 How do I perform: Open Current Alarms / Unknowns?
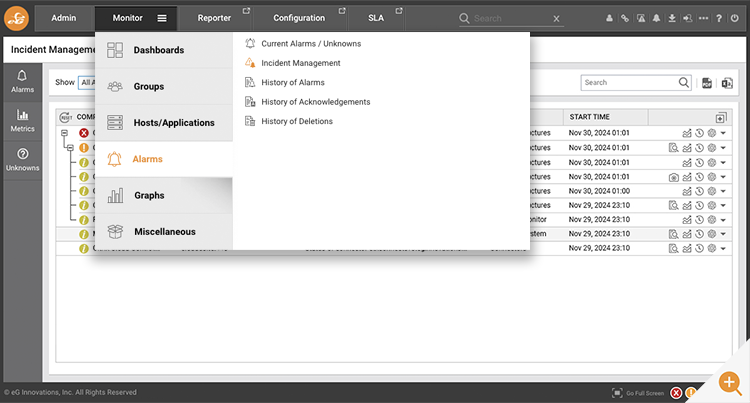311,44
